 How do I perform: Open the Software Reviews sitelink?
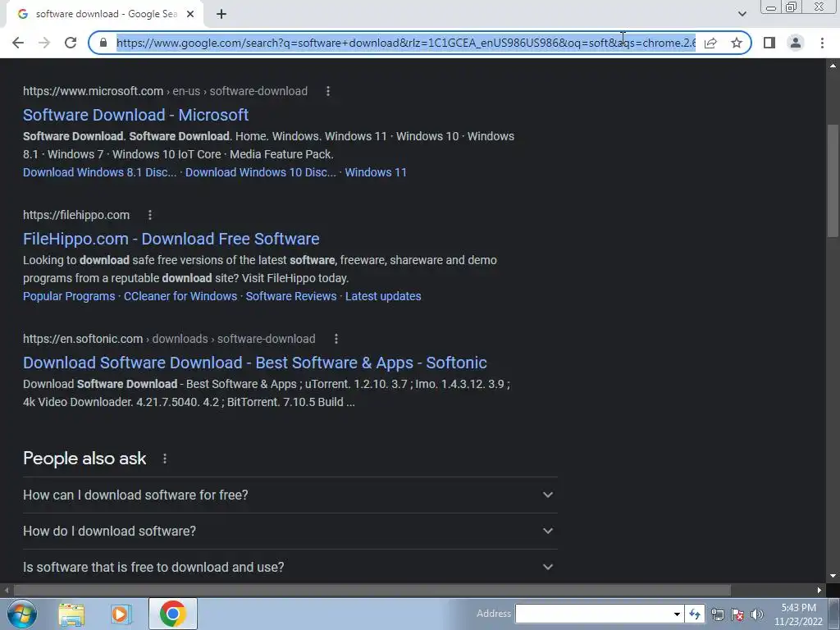point(291,296)
